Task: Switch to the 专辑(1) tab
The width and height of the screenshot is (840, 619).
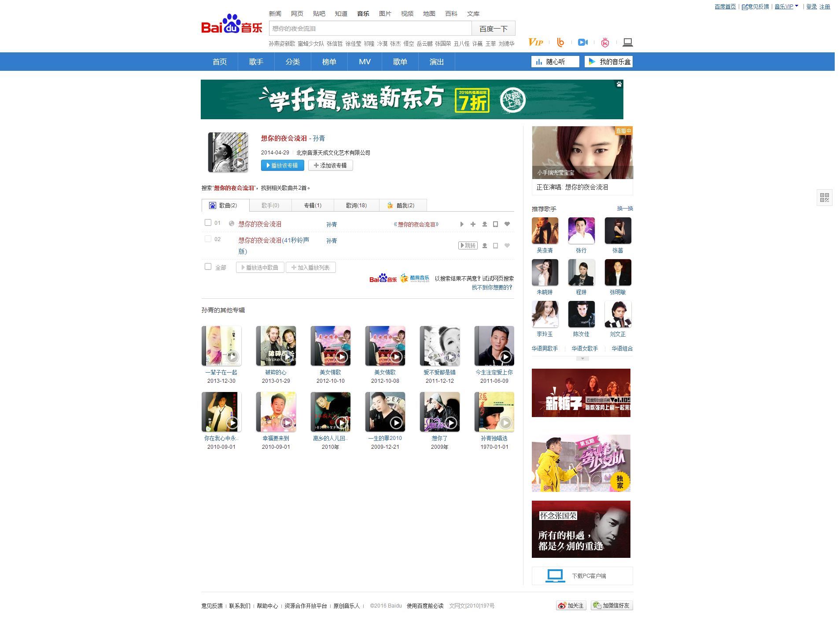Action: click(x=313, y=205)
